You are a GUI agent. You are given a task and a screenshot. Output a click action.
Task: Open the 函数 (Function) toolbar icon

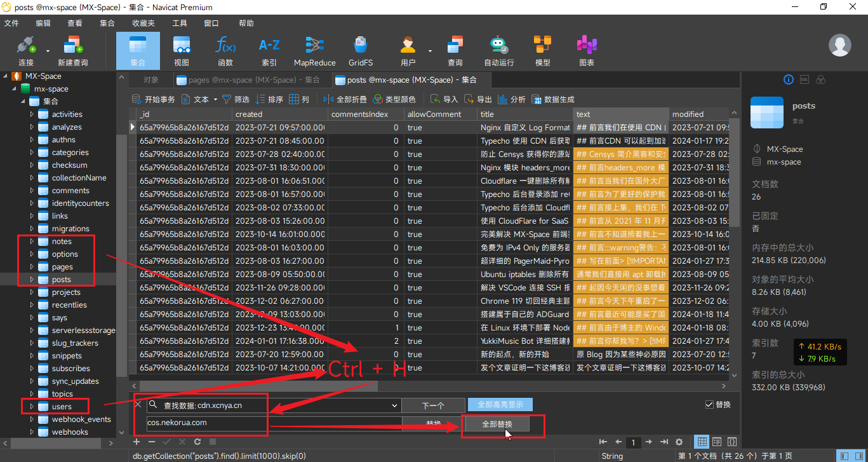(x=225, y=50)
